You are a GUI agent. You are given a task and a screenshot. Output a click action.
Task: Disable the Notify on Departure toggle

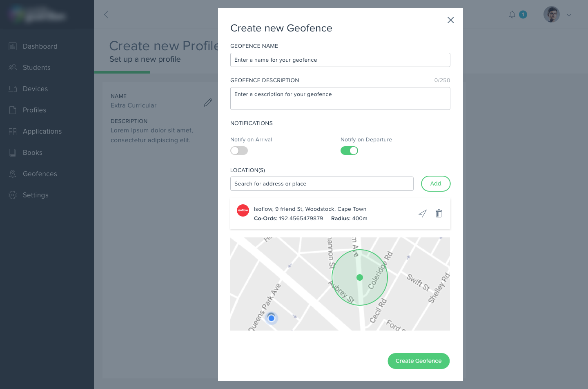click(x=349, y=151)
